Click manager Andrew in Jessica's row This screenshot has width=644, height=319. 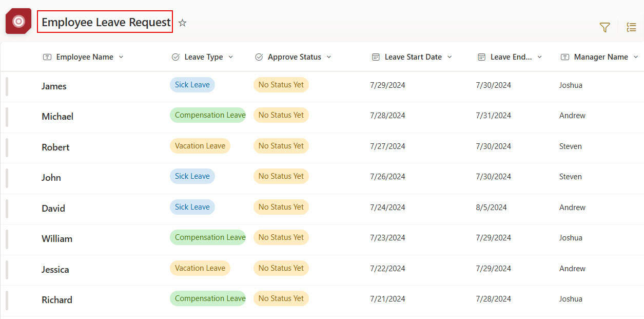click(572, 269)
